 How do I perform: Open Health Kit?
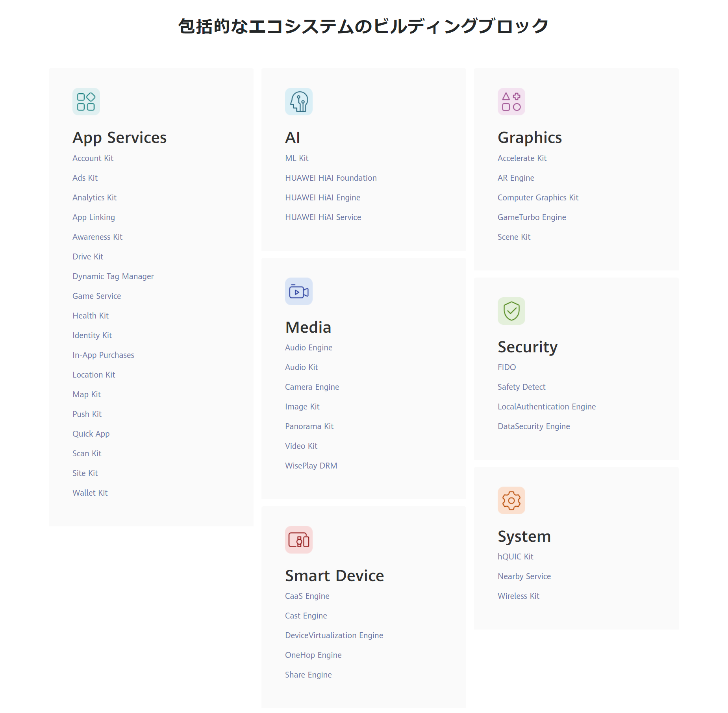pyautogui.click(x=91, y=316)
